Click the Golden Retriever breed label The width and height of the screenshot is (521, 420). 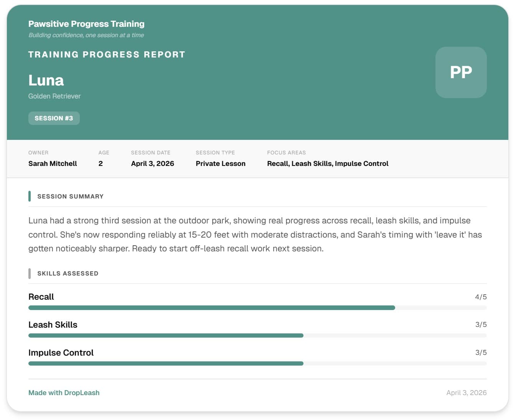(x=54, y=96)
